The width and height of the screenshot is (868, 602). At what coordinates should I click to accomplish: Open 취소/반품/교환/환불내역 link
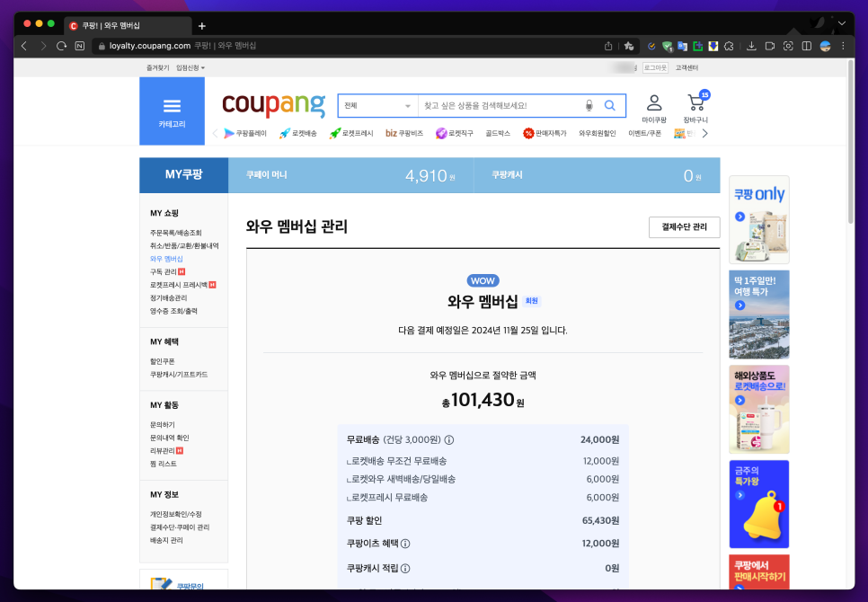[184, 245]
